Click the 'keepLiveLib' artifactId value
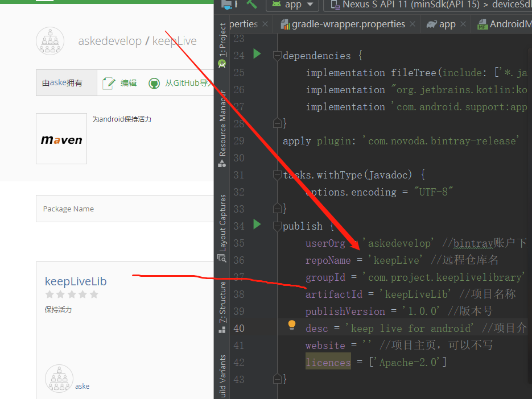The width and height of the screenshot is (532, 399). (415, 294)
